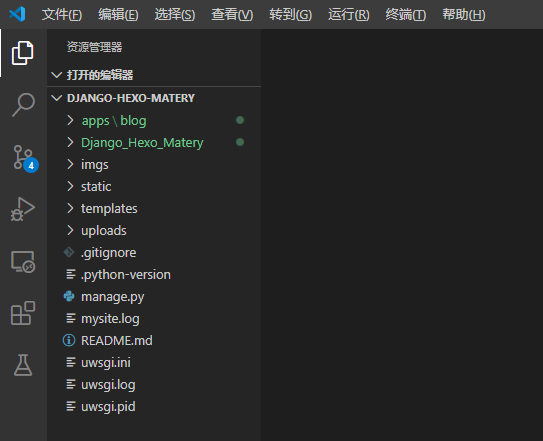Viewport: 543px width, 441px height.
Task: Expand the static folder chevron
Action: [x=70, y=186]
